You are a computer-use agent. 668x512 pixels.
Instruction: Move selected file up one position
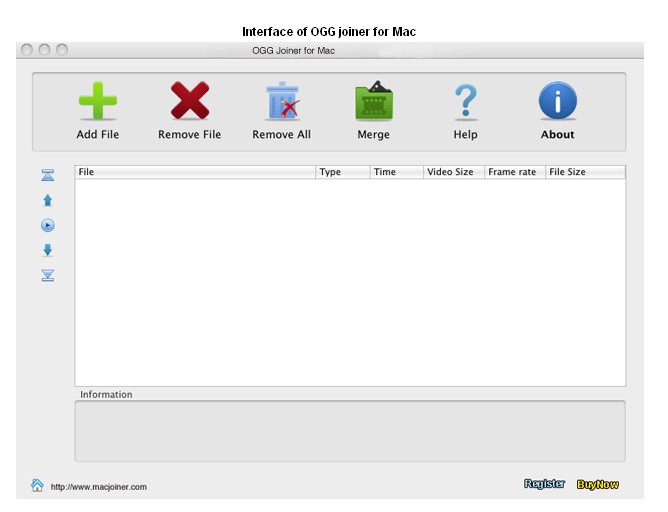click(x=48, y=200)
